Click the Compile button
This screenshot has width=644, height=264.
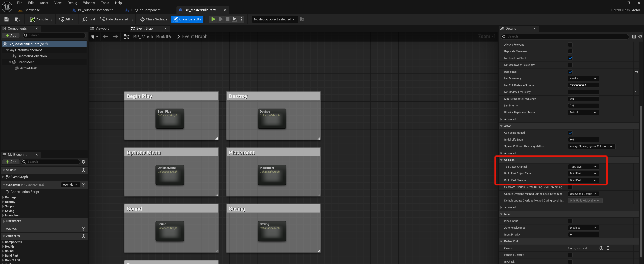pyautogui.click(x=39, y=19)
